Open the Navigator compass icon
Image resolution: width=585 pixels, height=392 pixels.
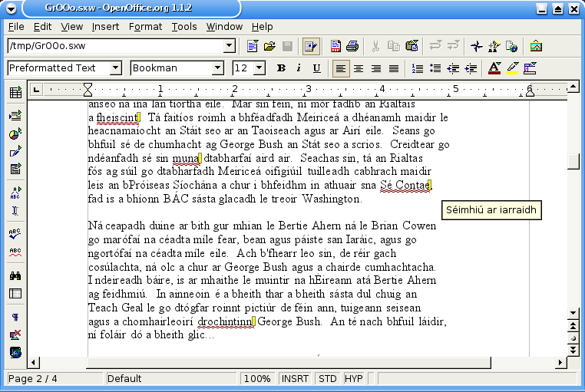click(x=477, y=46)
